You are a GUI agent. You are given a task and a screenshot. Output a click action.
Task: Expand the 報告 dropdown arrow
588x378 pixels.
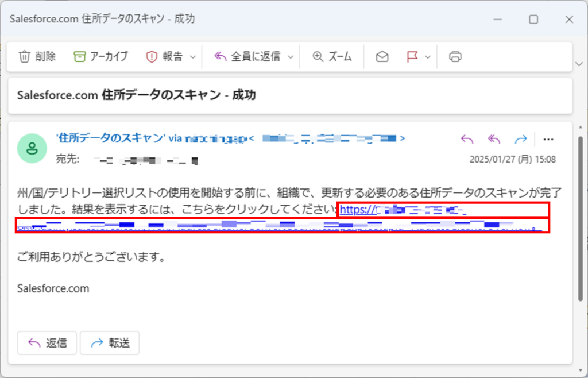192,57
